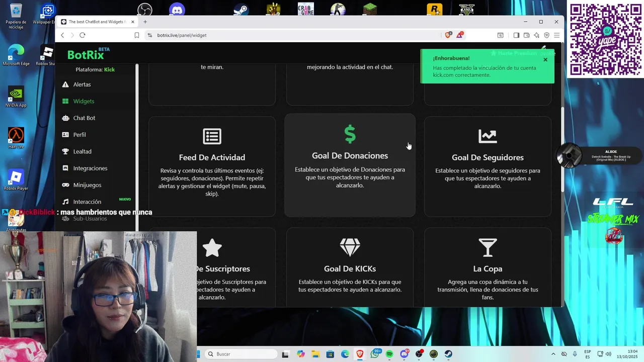Image resolution: width=644 pixels, height=362 pixels.
Task: Close the BotRix browser tab
Action: (x=133, y=22)
